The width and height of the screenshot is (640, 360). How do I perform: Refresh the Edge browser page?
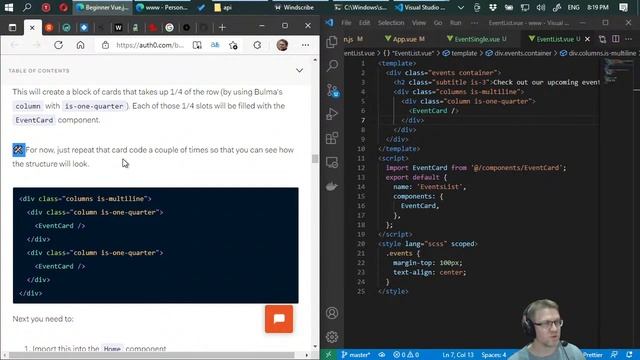(58, 45)
